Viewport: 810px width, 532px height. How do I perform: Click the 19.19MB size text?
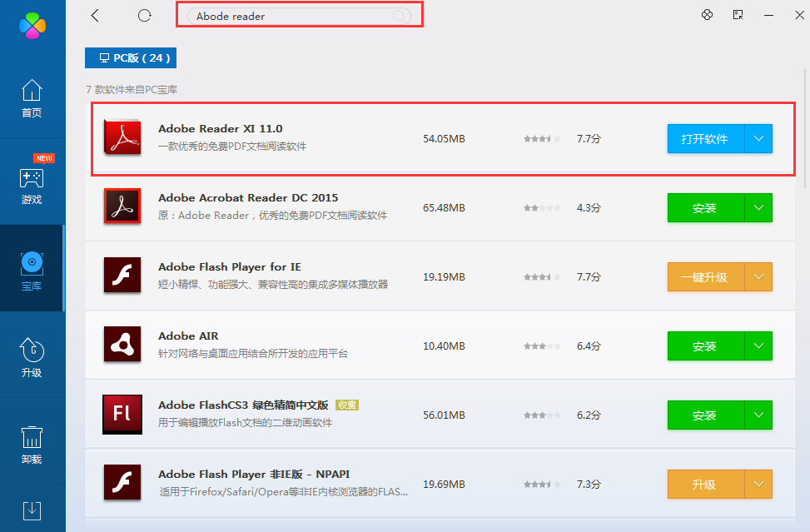444,277
